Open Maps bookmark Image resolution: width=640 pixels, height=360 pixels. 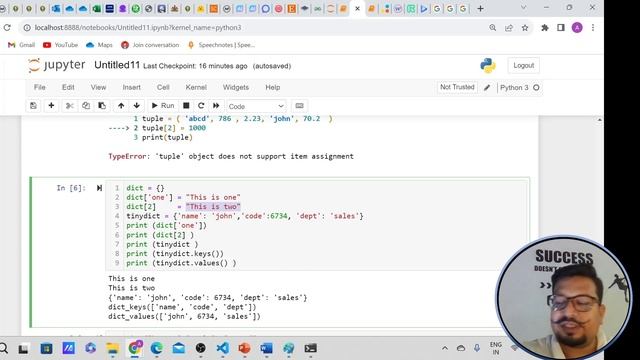[99, 45]
